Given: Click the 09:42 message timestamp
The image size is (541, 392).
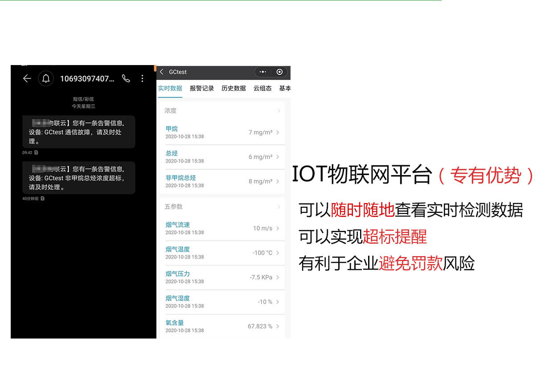Looking at the screenshot, I should tap(27, 152).
